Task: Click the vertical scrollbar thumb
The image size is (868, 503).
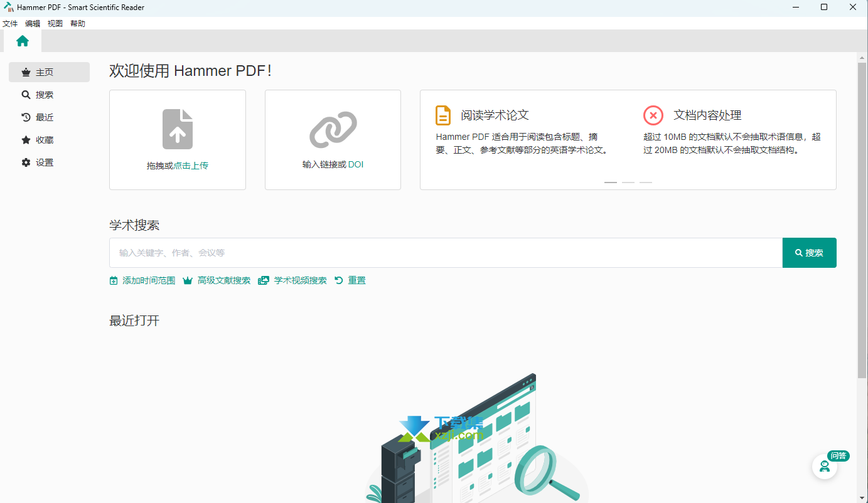Action: point(862,220)
